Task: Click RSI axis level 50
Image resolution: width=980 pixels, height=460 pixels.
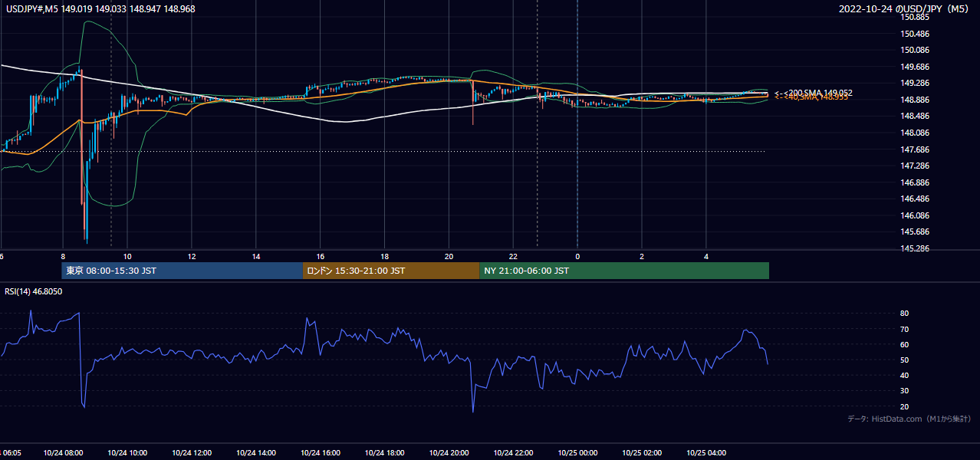Action: [x=905, y=360]
